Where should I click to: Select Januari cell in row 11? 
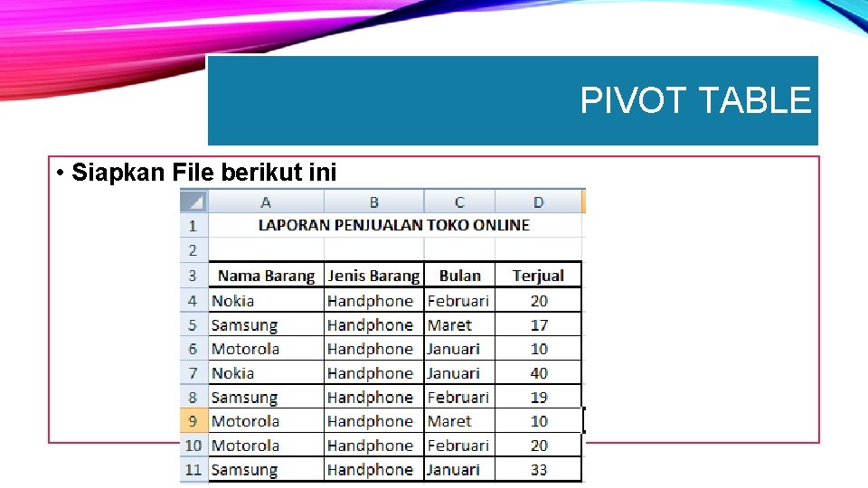tap(459, 469)
